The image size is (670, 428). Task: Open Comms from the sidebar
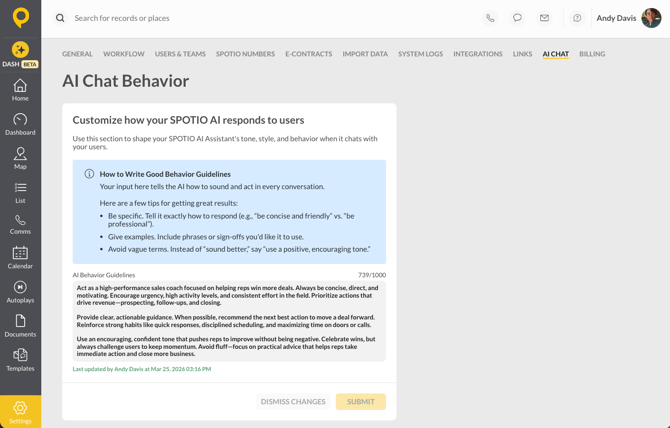click(x=20, y=225)
